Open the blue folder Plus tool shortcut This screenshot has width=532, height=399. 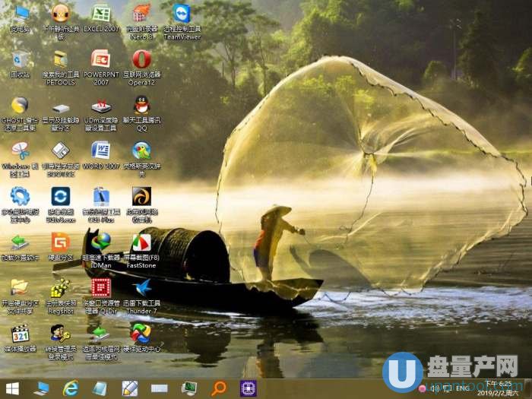101,205
